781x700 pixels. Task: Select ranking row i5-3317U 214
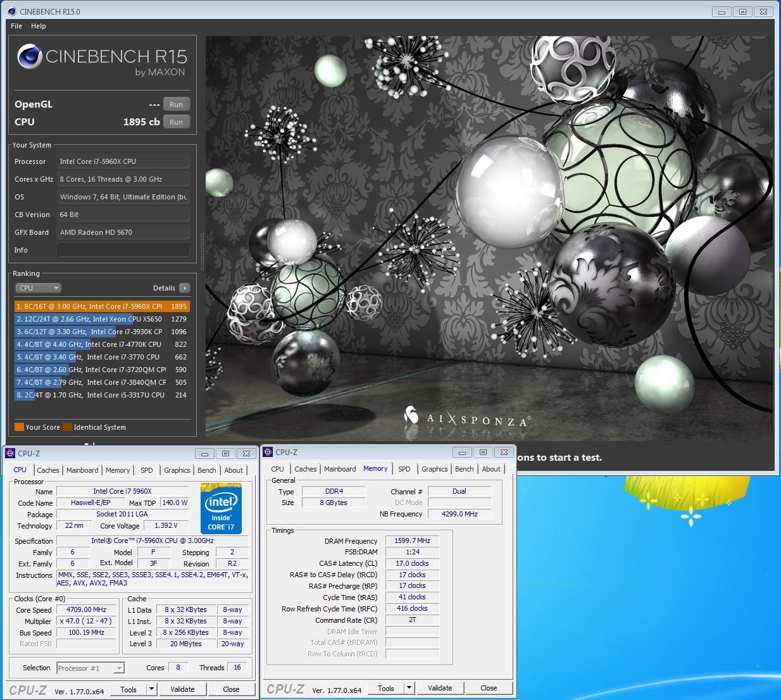(102, 395)
